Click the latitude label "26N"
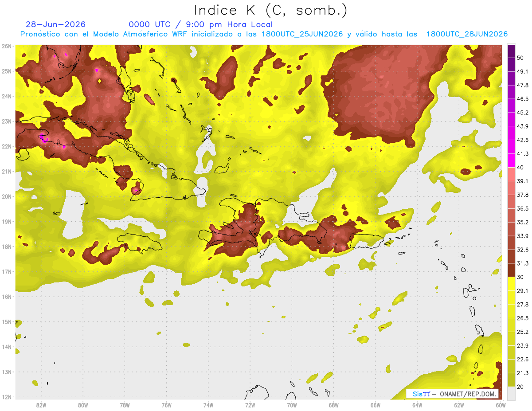The width and height of the screenshot is (532, 411). click(x=7, y=46)
